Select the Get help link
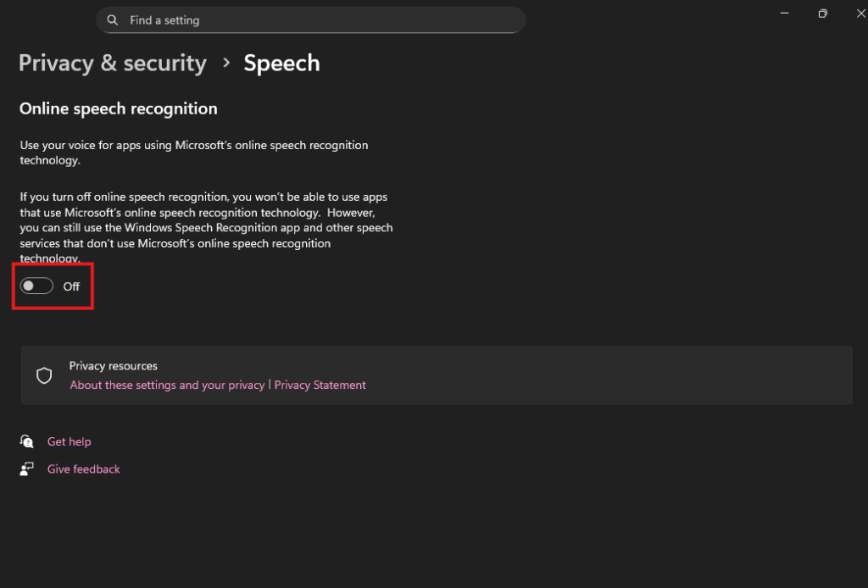The width and height of the screenshot is (868, 588). coord(69,441)
